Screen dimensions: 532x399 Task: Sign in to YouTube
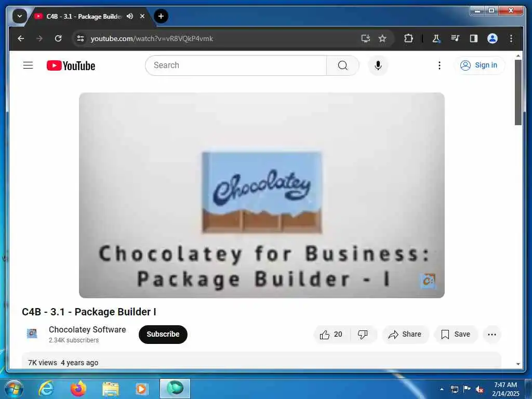pos(479,65)
